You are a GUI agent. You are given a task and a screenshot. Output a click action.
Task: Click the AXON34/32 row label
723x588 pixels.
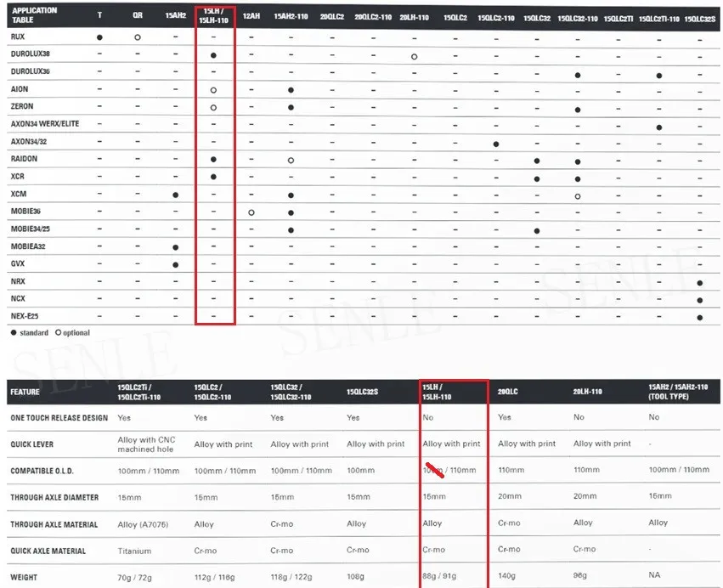(x=29, y=142)
